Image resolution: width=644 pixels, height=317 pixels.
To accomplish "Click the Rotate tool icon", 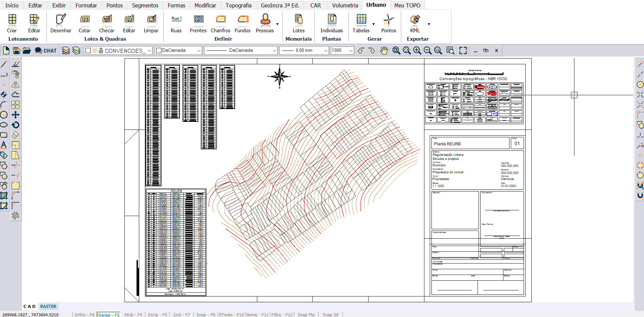I will click(x=15, y=125).
